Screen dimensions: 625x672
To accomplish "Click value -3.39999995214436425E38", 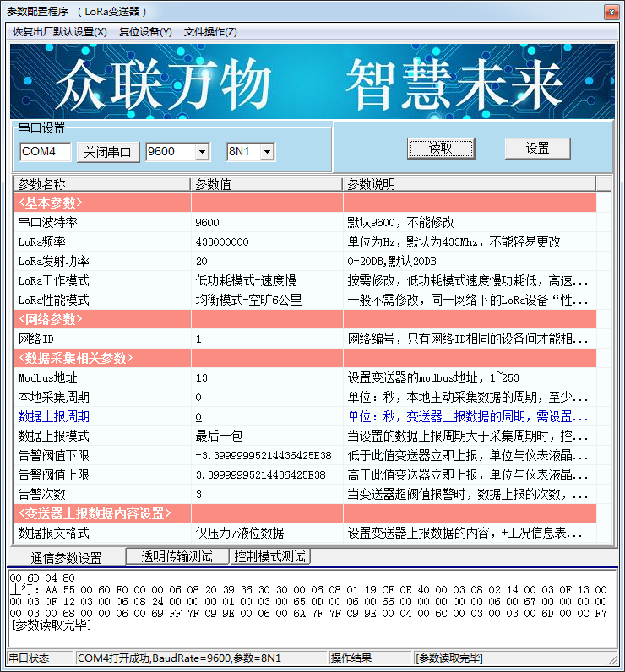I will [x=264, y=456].
